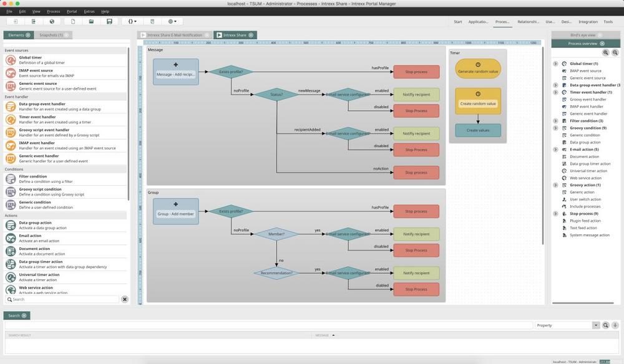Click the Open folder toolbar icon
Screen dimensions: 624x364
[x=91, y=21]
